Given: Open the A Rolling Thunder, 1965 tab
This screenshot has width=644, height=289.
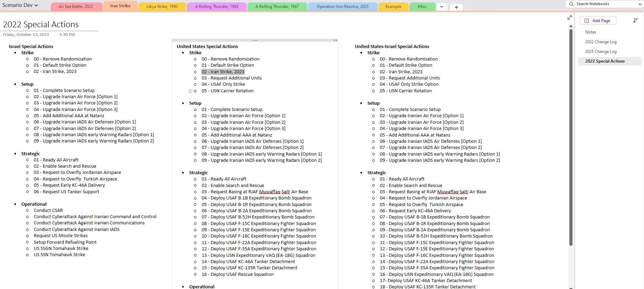Looking at the screenshot, I should 217,7.
